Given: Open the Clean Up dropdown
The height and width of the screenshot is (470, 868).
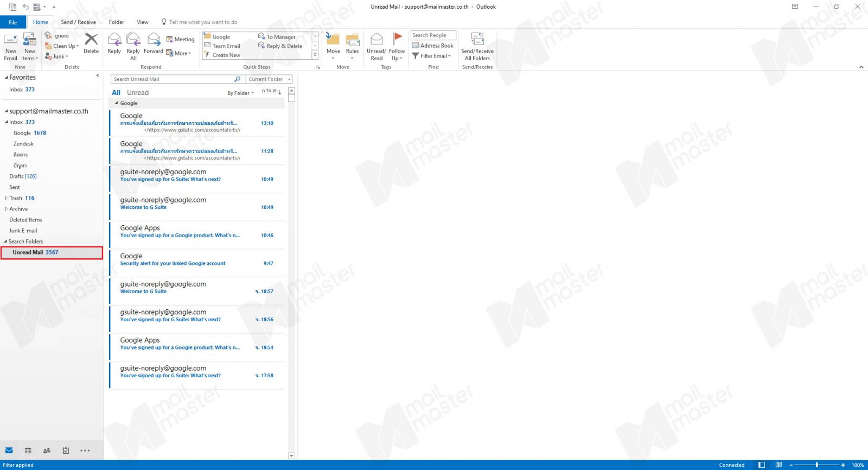Looking at the screenshot, I should click(62, 46).
